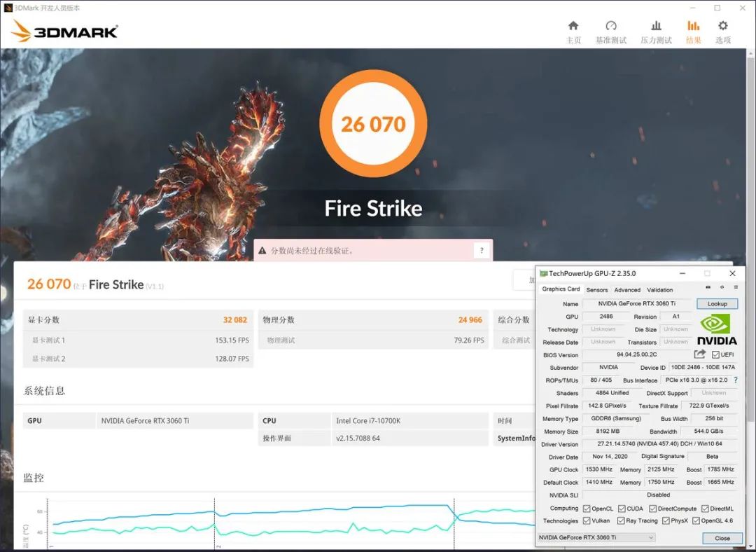Click the Bus Interface question mark icon
The height and width of the screenshot is (552, 756).
(735, 380)
